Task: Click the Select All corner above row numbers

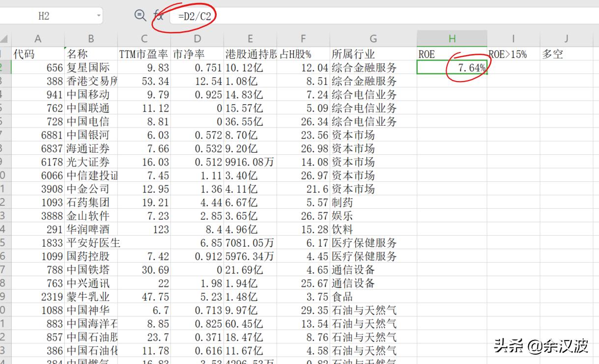Action: pos(4,38)
